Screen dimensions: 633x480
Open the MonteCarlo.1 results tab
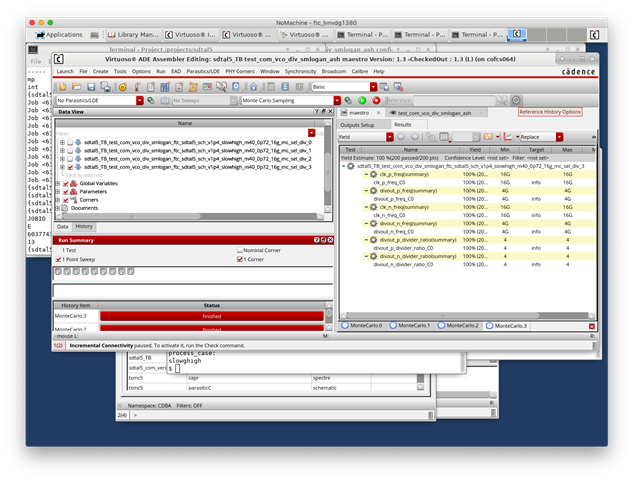[x=411, y=326]
